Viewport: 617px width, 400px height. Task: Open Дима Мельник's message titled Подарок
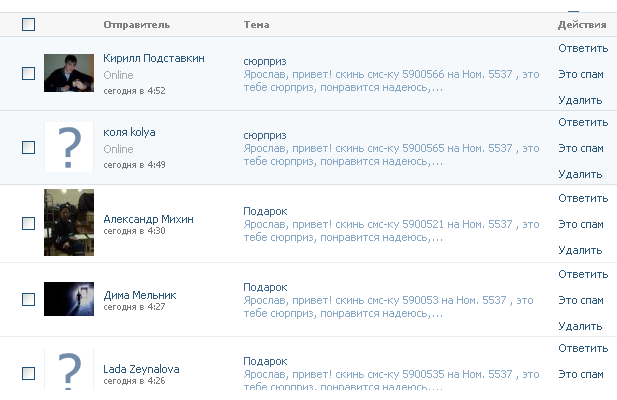tap(265, 287)
